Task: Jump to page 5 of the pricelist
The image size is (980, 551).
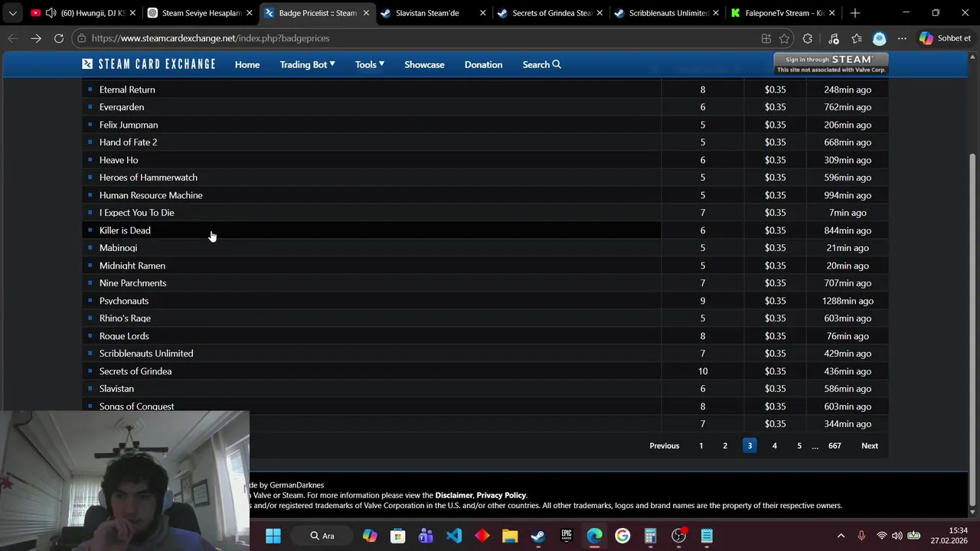Action: 799,445
